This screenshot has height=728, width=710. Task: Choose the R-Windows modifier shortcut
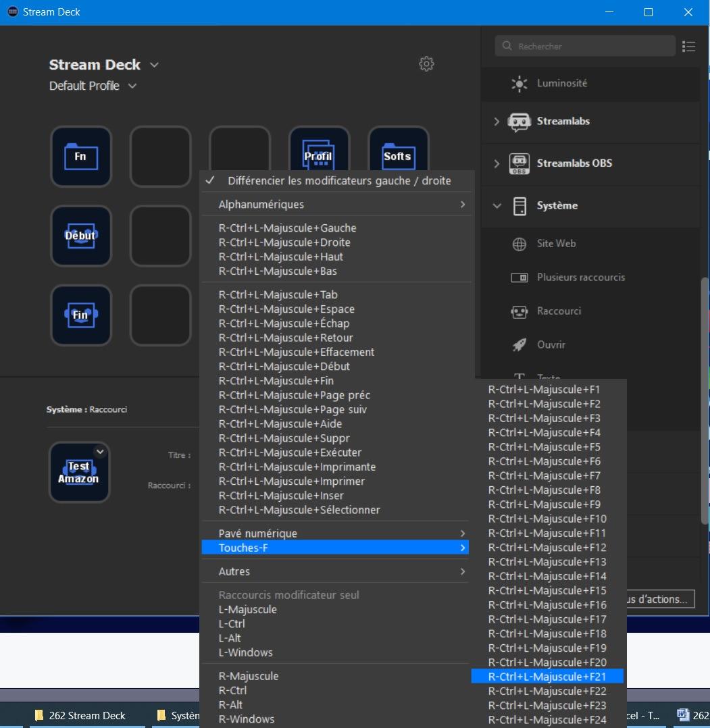[335, 719]
